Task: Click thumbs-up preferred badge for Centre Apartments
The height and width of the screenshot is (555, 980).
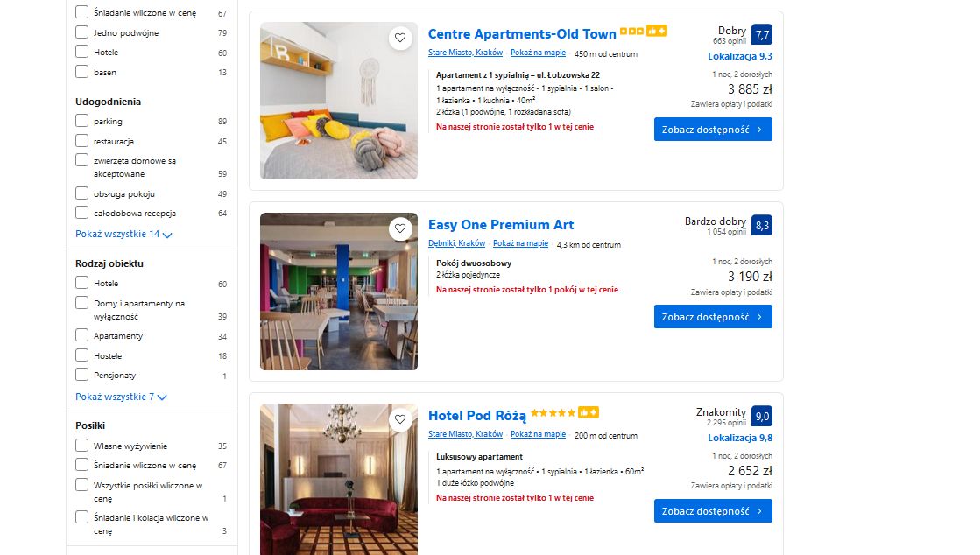Action: [657, 32]
